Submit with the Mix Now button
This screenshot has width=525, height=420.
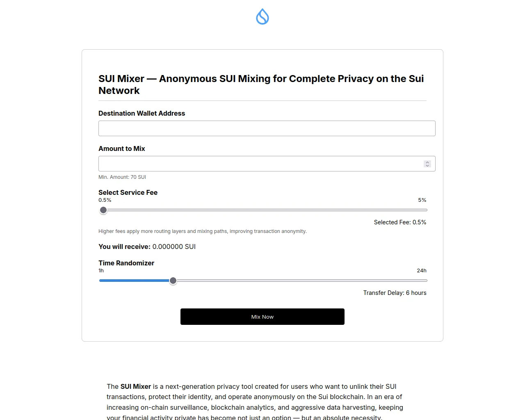tap(262, 317)
